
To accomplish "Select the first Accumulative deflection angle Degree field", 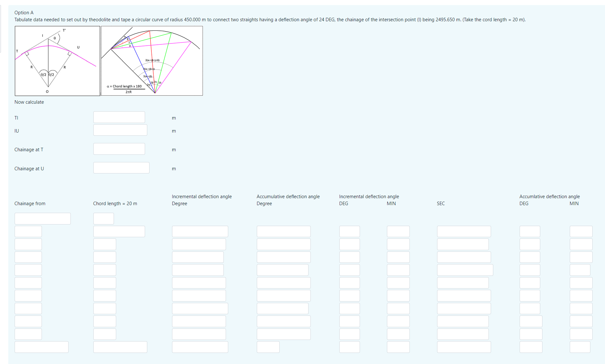I will pos(283,231).
